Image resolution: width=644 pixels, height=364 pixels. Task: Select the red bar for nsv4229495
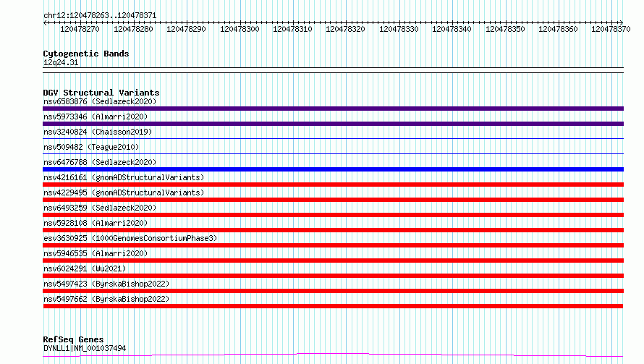tap(333, 200)
